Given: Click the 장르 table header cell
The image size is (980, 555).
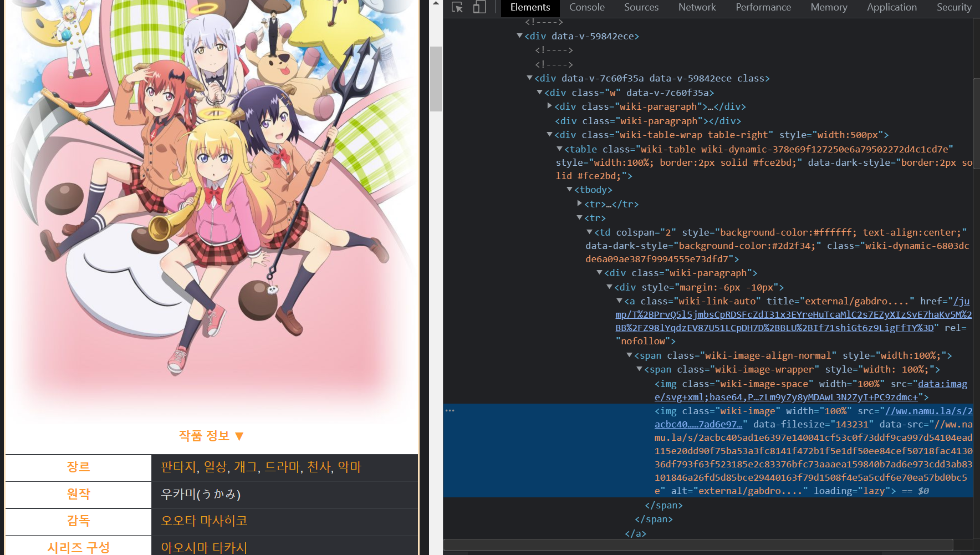Looking at the screenshot, I should 78,467.
